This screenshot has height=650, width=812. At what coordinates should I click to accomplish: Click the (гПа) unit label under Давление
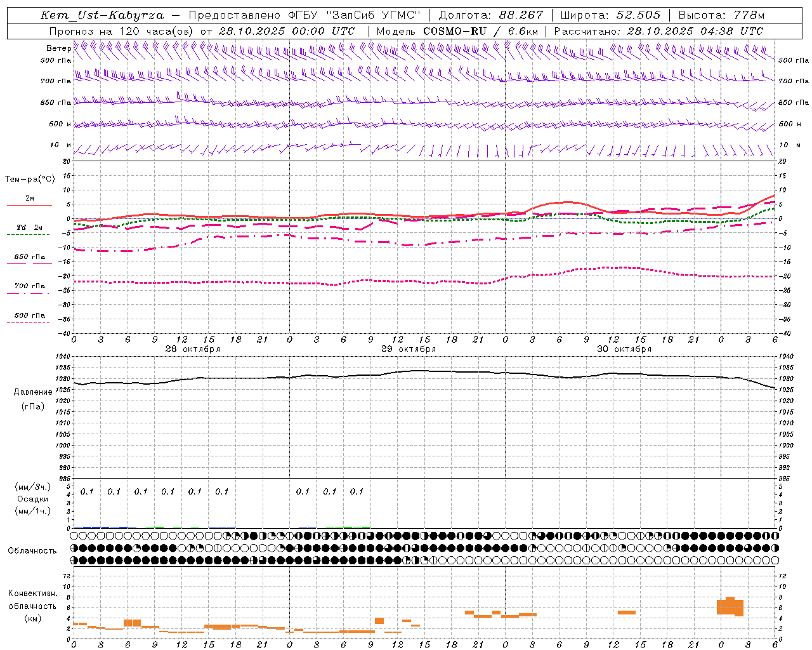[32, 407]
